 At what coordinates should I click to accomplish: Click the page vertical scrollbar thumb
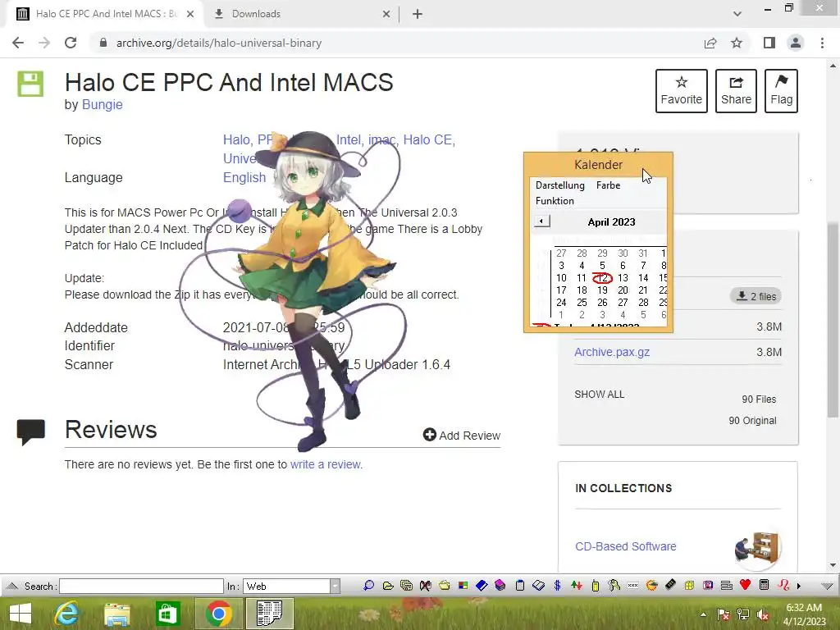tap(833, 319)
